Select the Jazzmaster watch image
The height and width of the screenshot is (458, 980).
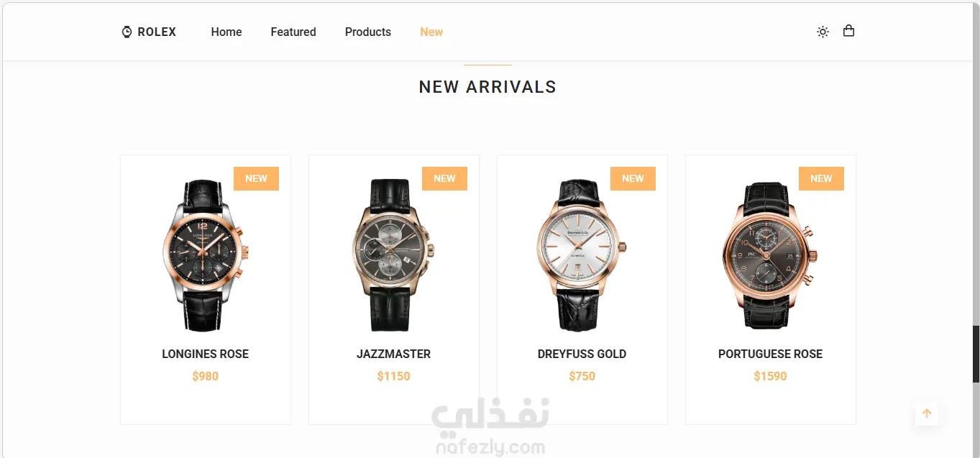[x=394, y=255]
